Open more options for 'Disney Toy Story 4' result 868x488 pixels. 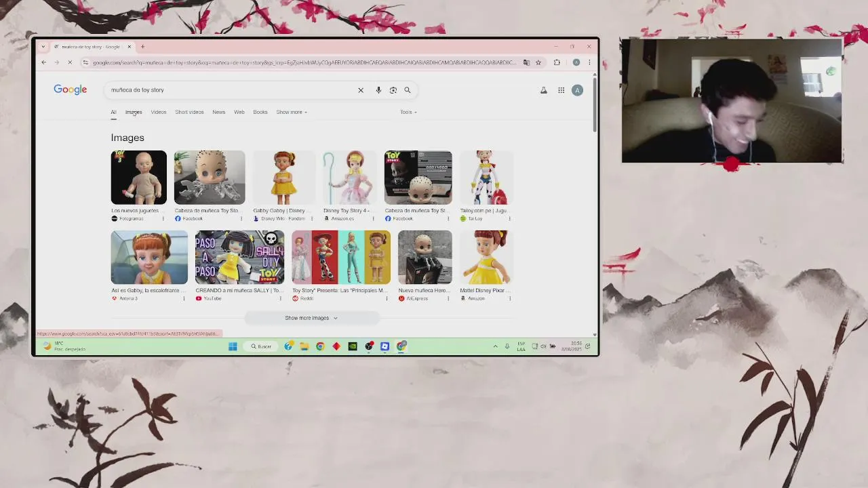click(373, 219)
